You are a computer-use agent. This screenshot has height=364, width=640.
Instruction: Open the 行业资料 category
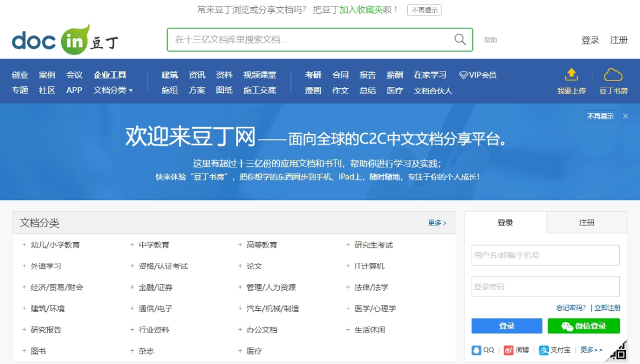(153, 330)
